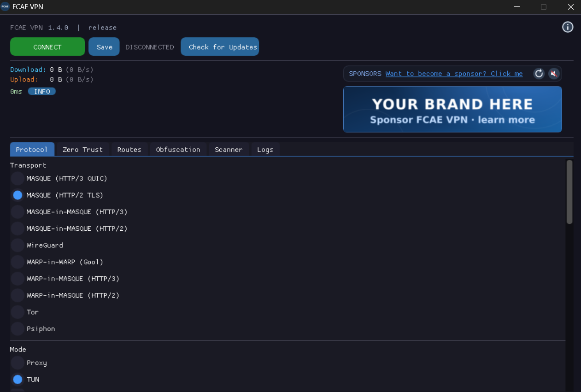Viewport: 581px width, 392px height.
Task: View the Logs tab
Action: (x=265, y=150)
